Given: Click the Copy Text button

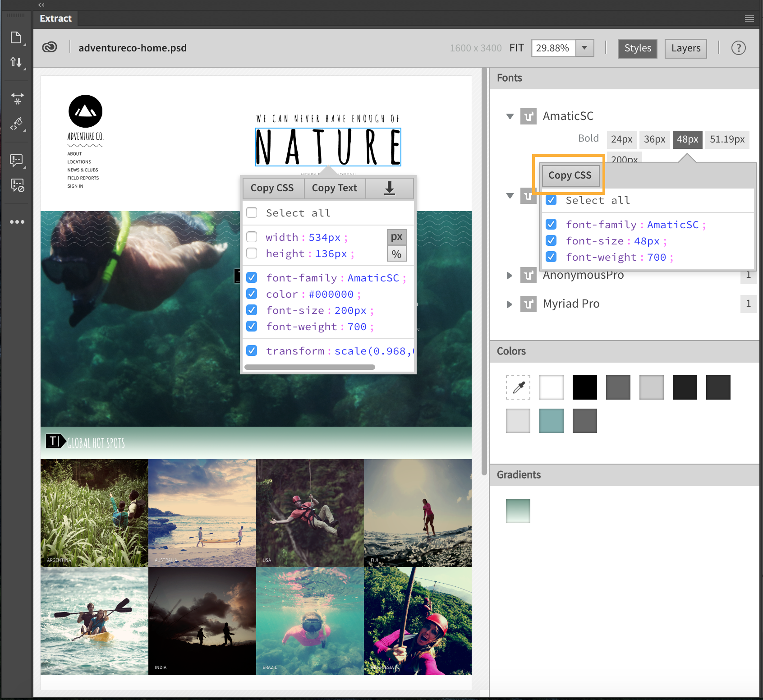Looking at the screenshot, I should 335,188.
